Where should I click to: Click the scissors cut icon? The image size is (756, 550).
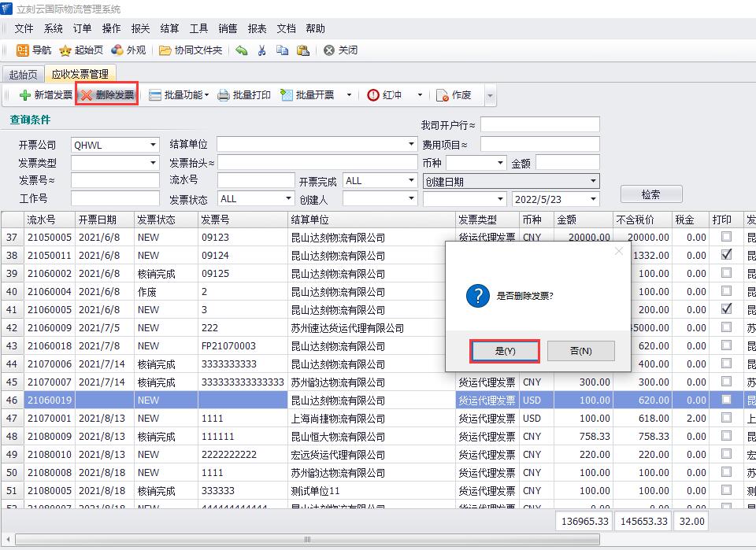pyautogui.click(x=261, y=50)
